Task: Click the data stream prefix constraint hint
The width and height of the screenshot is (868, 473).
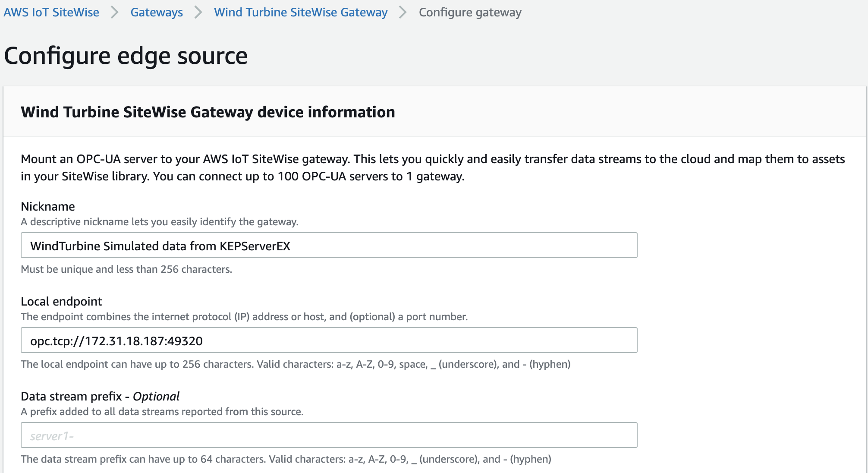Action: click(x=286, y=459)
